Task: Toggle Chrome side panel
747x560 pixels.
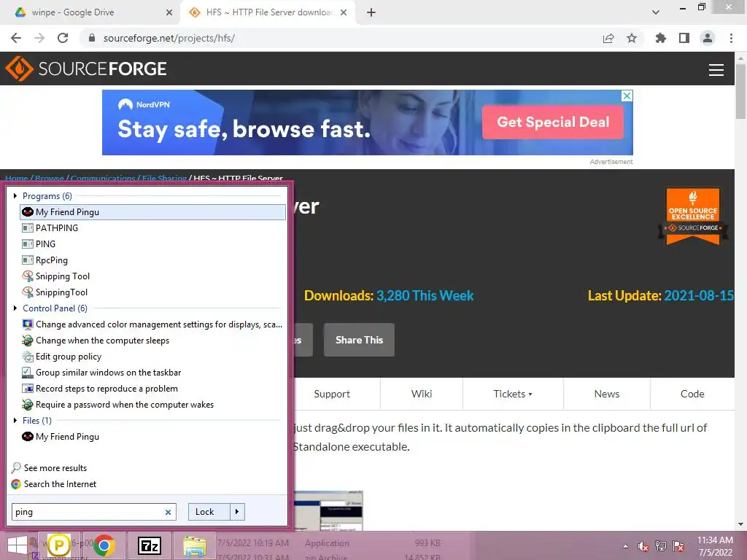Action: pos(684,38)
